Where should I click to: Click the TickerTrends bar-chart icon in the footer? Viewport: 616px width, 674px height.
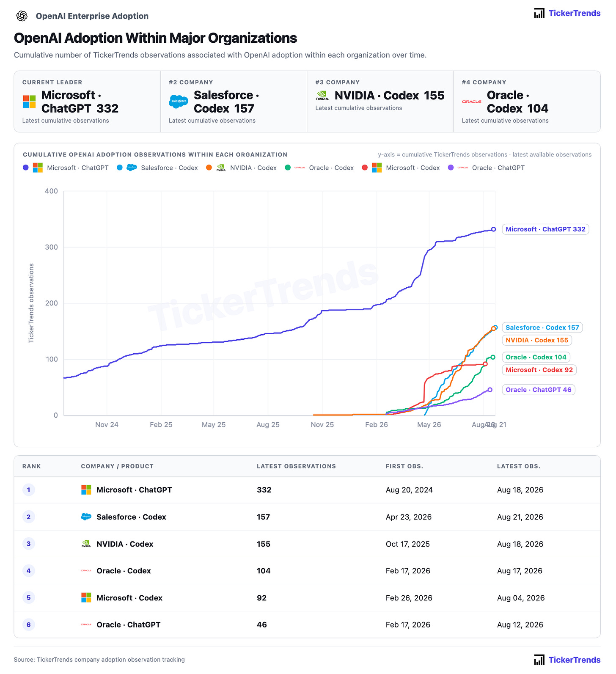click(539, 660)
